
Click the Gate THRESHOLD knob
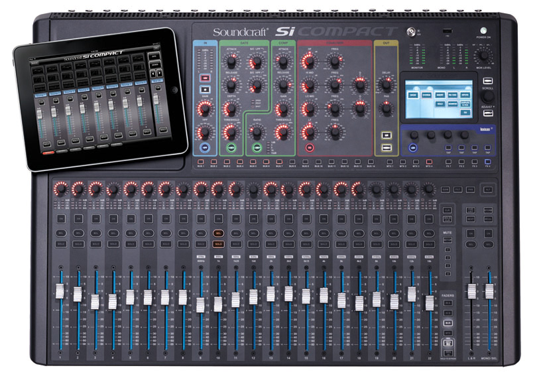[231, 133]
